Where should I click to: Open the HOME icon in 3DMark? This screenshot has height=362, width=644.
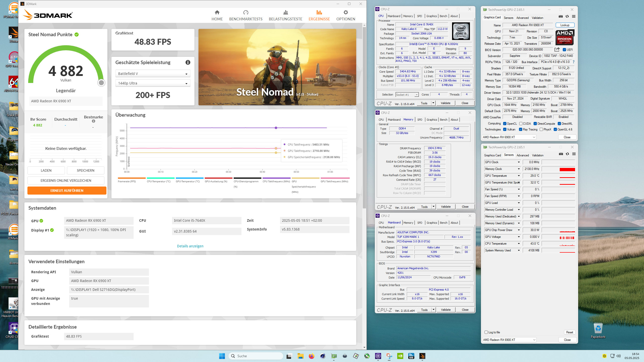tap(217, 12)
